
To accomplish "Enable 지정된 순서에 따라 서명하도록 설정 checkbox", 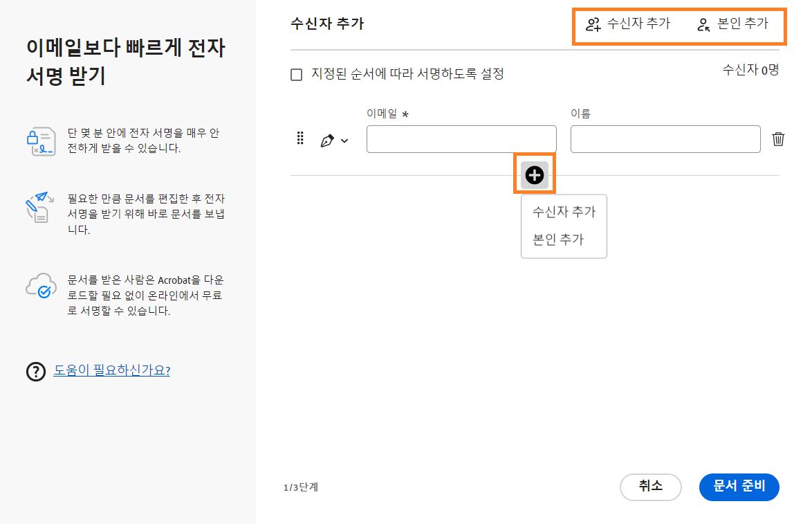I will click(296, 74).
